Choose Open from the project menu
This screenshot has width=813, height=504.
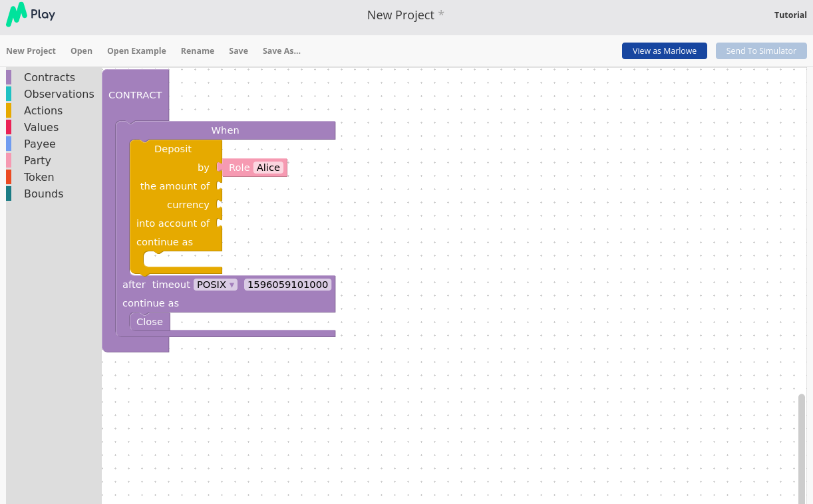click(x=81, y=51)
